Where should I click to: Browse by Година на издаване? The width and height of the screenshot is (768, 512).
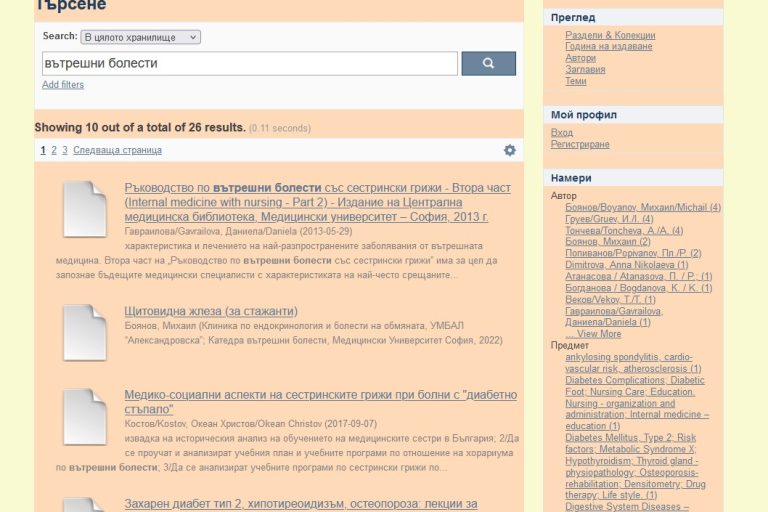click(609, 46)
